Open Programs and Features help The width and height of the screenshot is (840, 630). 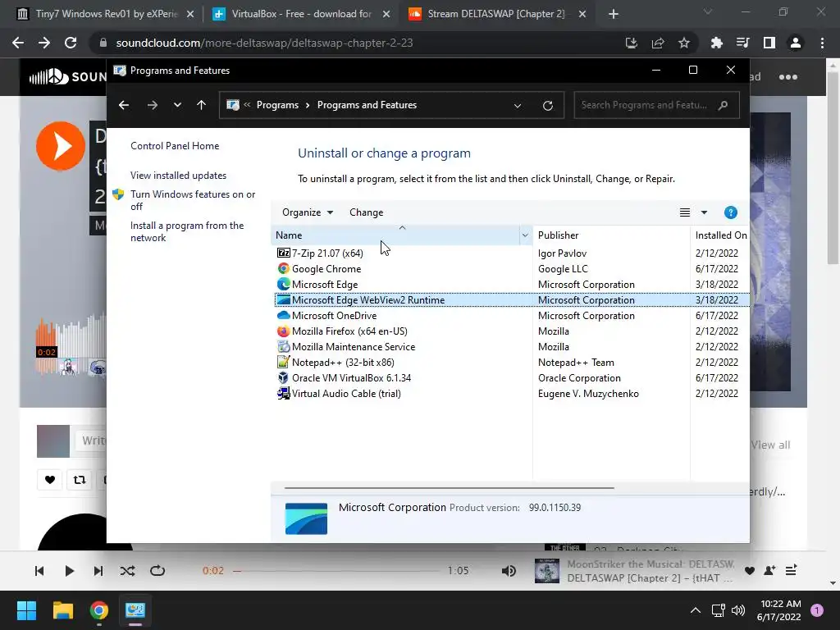click(x=730, y=212)
